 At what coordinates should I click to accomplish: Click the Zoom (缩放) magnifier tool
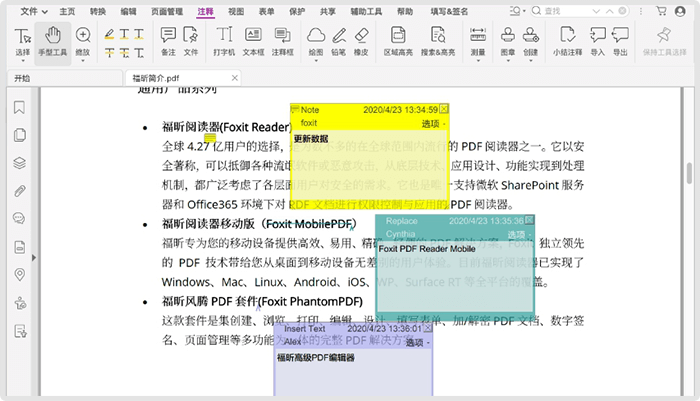pos(83,41)
